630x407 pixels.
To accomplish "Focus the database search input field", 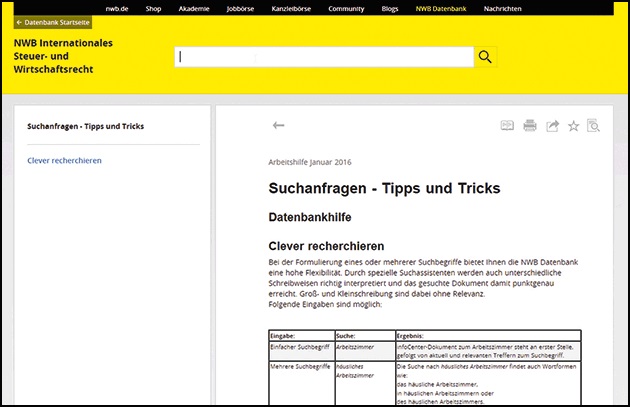I will coord(324,57).
